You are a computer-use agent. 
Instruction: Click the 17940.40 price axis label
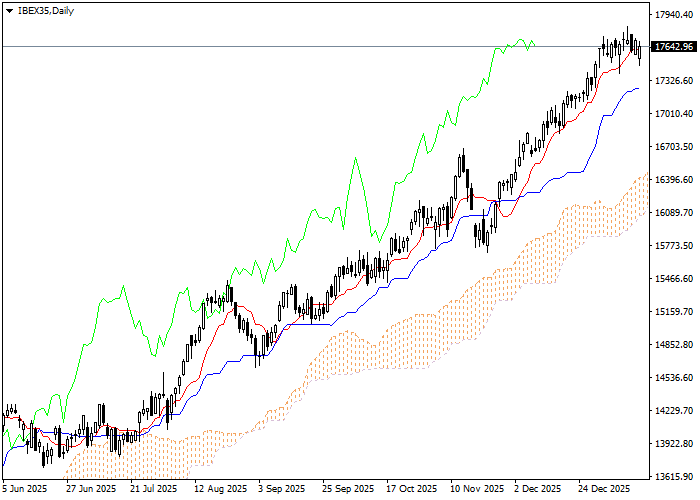pos(673,15)
